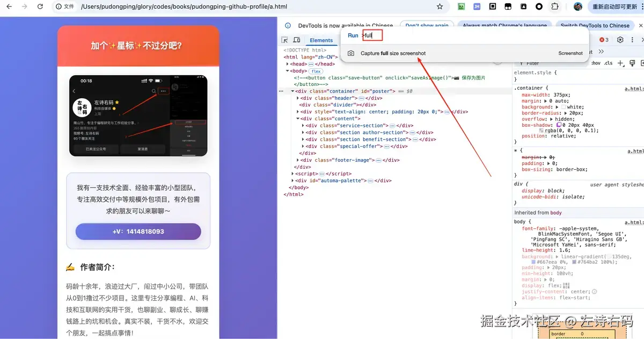Select the computed styles brush icon
Image resolution: width=644 pixels, height=339 pixels.
pos(632,63)
